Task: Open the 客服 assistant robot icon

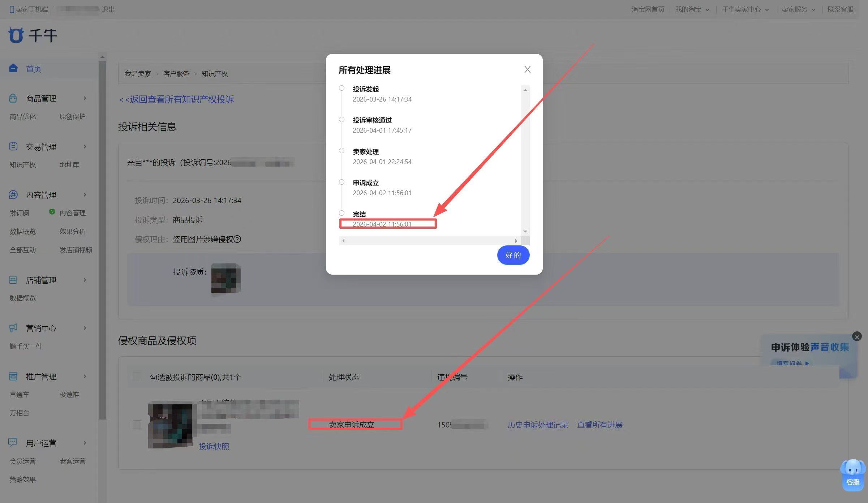Action: pos(853,474)
